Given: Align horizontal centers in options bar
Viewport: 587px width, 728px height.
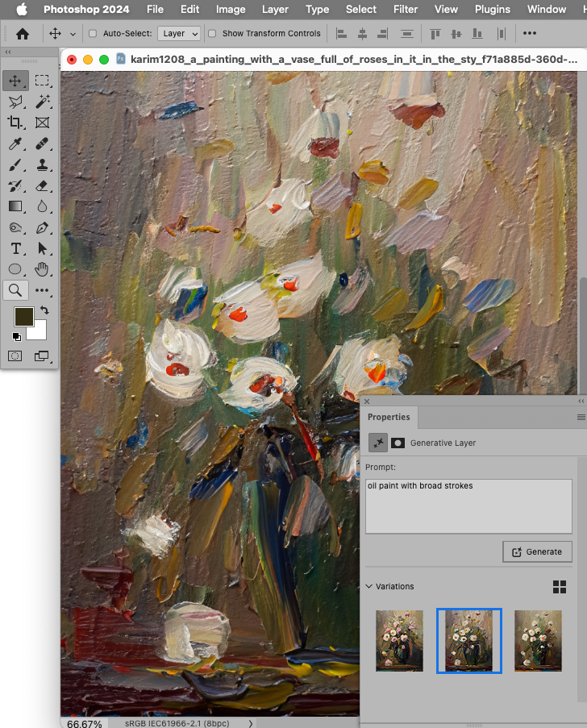Looking at the screenshot, I should coord(362,33).
